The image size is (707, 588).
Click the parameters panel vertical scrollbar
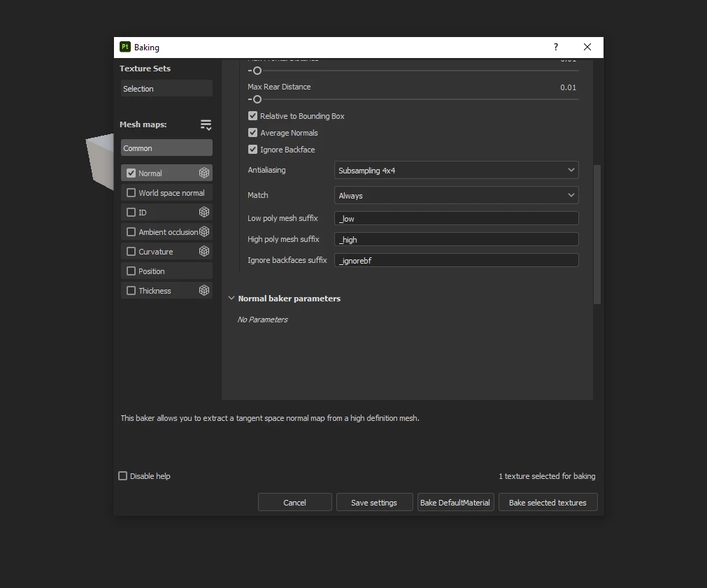[597, 234]
